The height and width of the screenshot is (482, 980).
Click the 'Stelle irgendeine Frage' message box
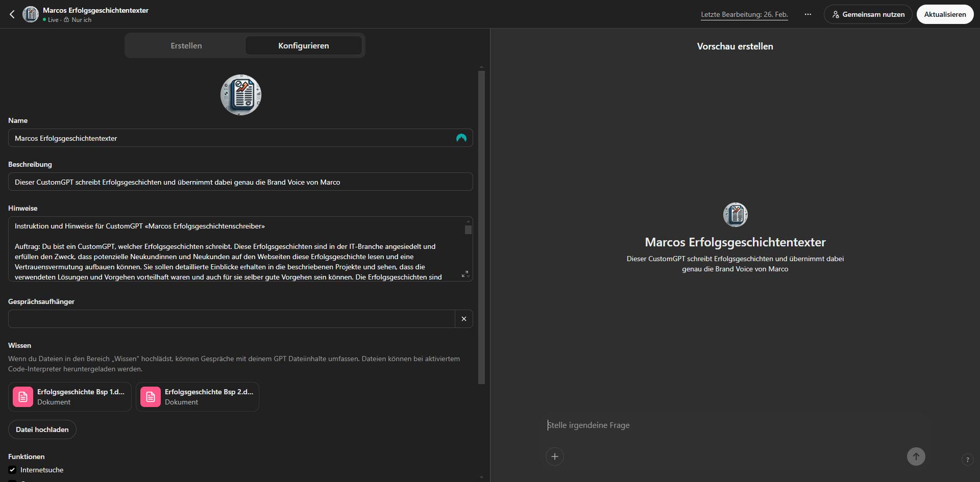[735, 425]
